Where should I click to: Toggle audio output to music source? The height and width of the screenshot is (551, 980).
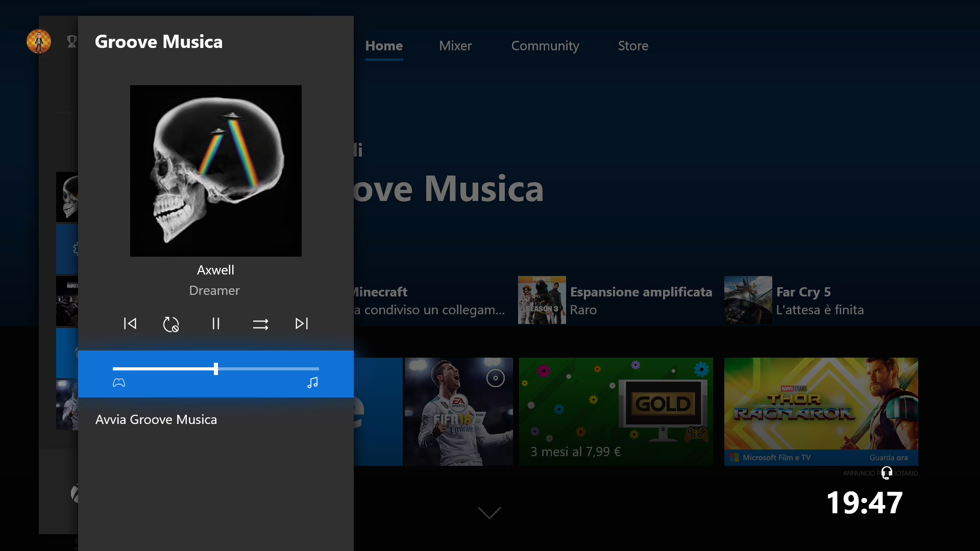click(x=312, y=383)
